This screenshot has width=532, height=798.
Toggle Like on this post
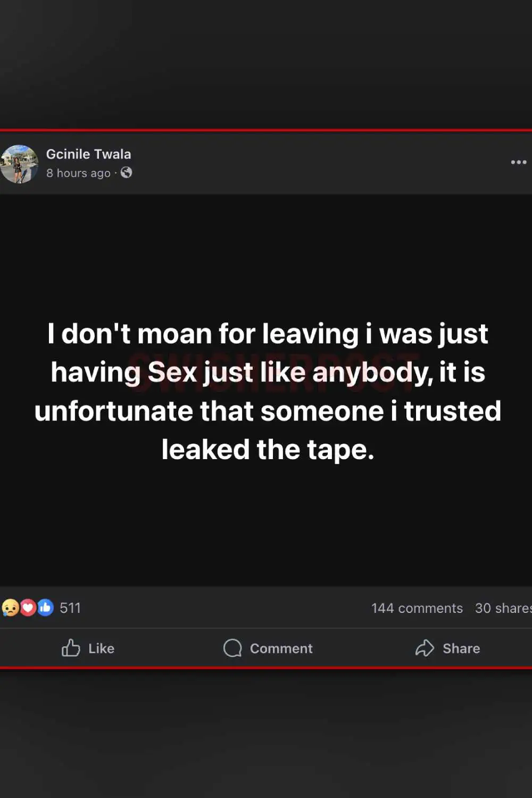point(88,648)
